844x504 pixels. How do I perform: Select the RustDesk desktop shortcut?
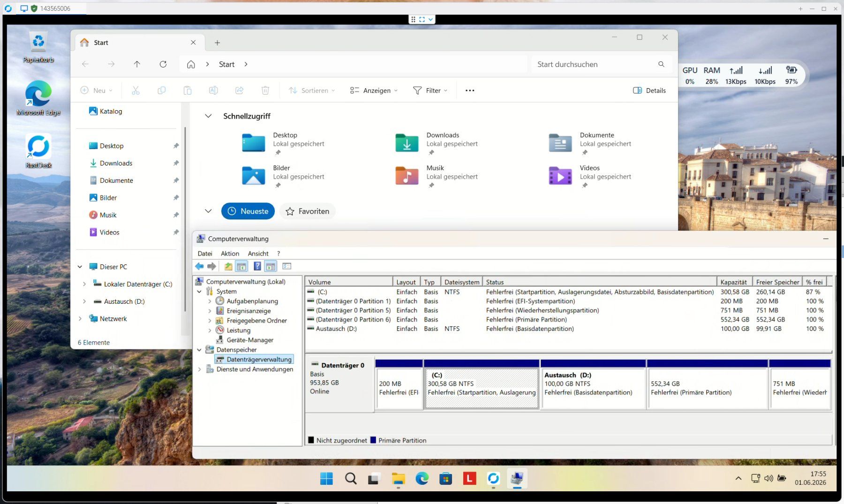click(x=38, y=151)
